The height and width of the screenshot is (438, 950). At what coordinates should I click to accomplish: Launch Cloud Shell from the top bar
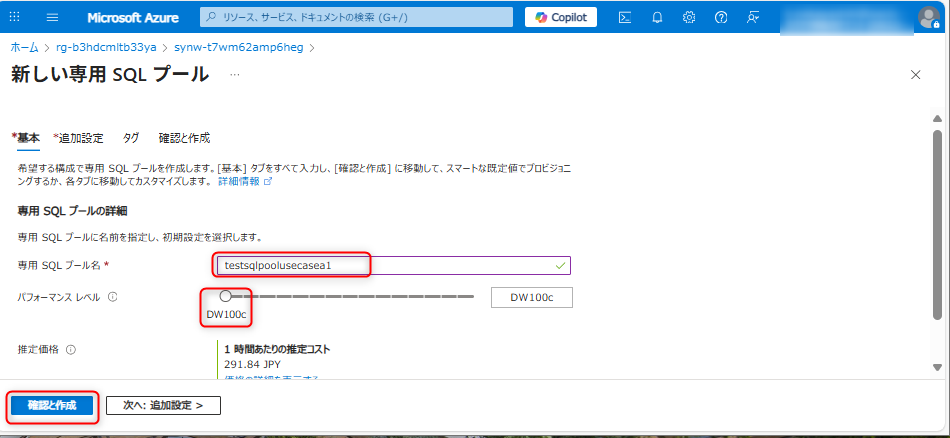[x=625, y=17]
